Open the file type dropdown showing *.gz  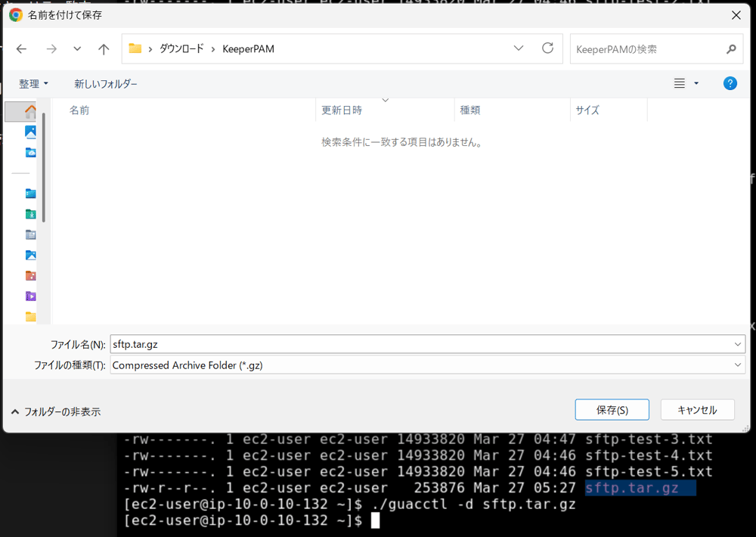739,365
